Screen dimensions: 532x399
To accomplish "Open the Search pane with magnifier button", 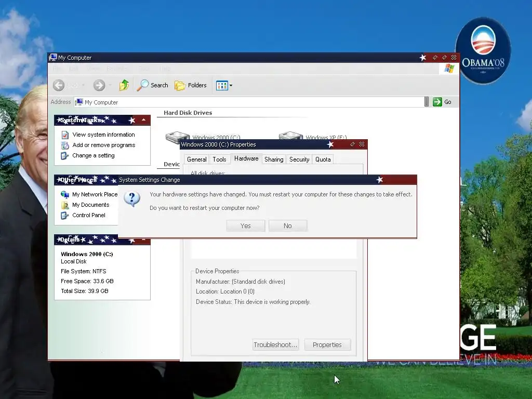I will click(x=153, y=85).
